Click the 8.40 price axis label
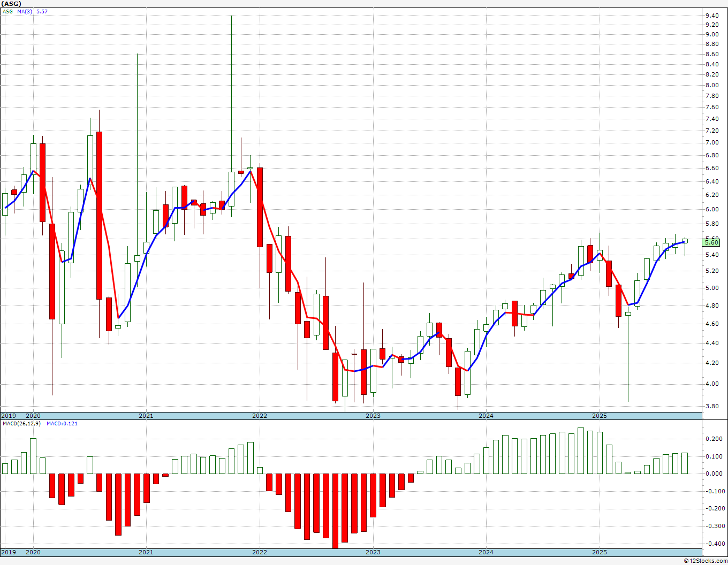This screenshot has height=565, width=728. [x=712, y=64]
